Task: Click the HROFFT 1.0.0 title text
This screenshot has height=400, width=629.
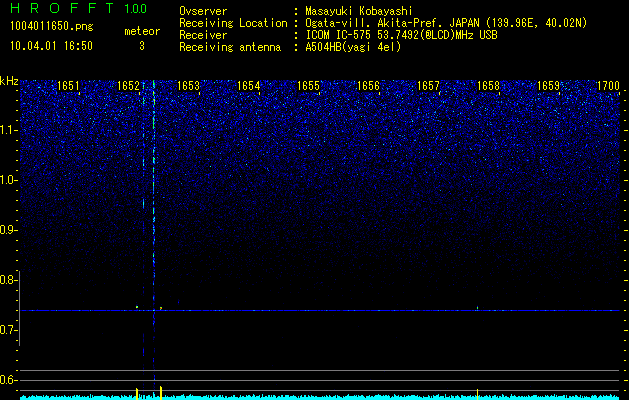Action: 78,8
